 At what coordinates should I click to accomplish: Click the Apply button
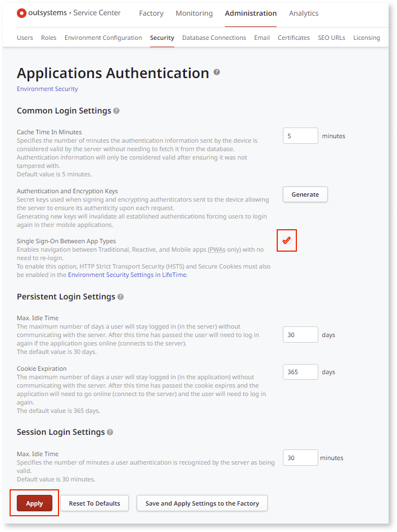35,503
